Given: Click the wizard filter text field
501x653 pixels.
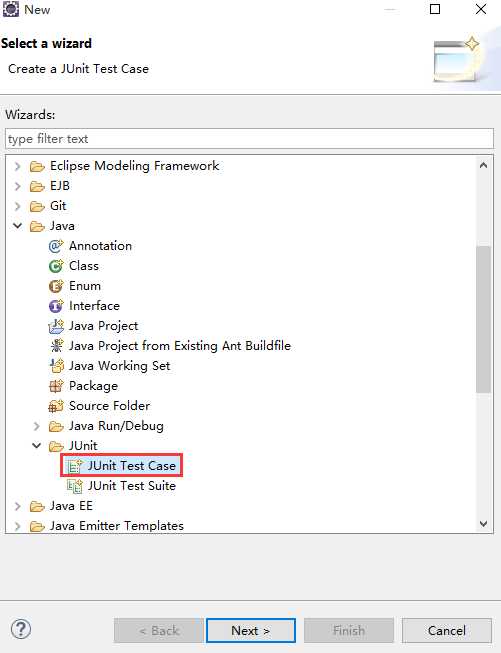Looking at the screenshot, I should click(249, 139).
